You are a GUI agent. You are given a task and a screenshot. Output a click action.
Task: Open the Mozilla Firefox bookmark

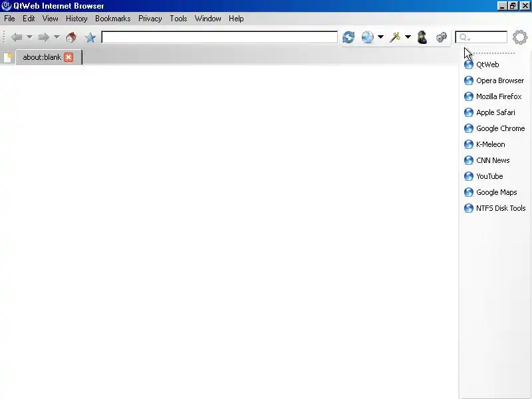click(493, 96)
